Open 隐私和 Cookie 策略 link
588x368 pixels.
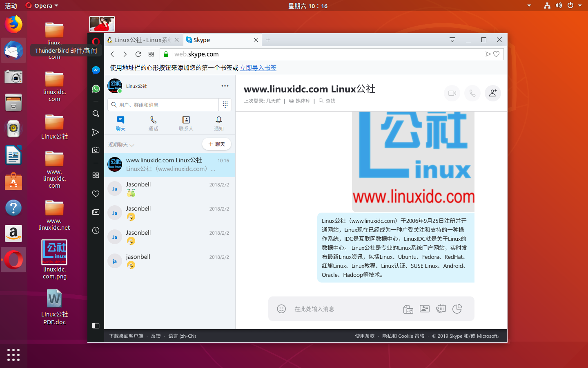click(x=403, y=336)
